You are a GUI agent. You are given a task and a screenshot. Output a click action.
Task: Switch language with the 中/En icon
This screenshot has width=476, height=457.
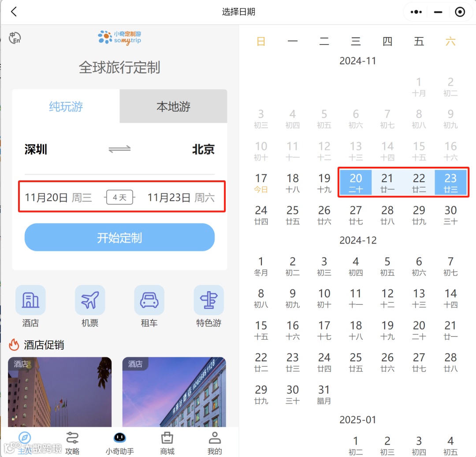coord(15,38)
